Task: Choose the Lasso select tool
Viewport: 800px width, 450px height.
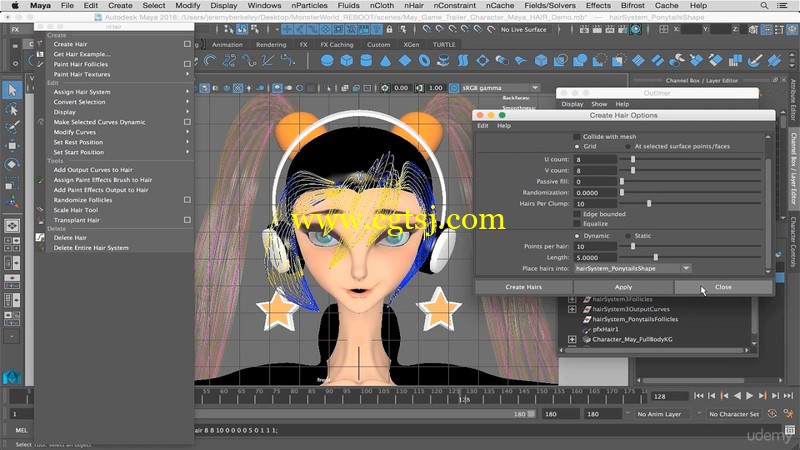Action: click(x=12, y=109)
